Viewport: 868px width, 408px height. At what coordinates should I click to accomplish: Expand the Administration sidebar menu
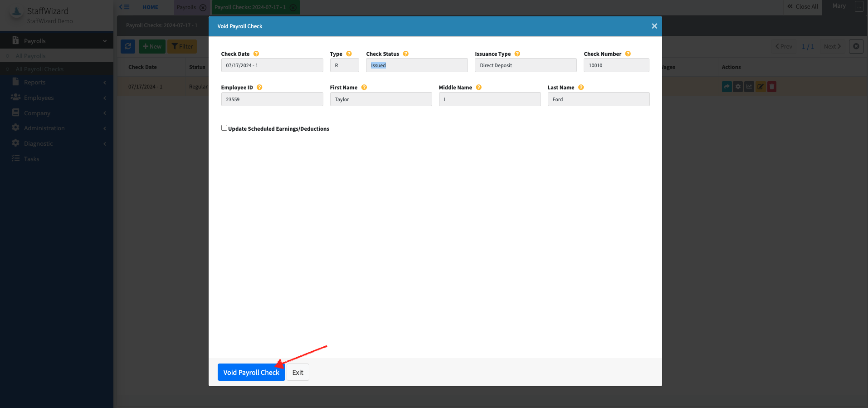(44, 128)
